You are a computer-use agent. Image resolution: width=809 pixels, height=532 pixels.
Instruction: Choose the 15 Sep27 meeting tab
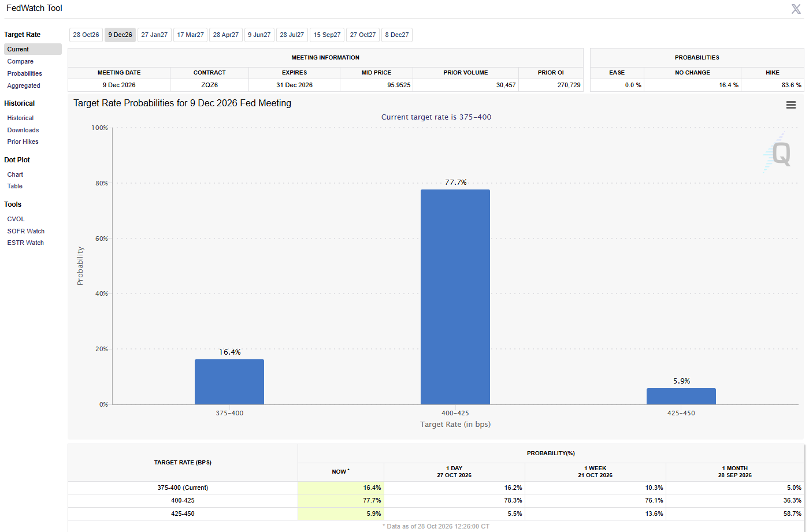coord(327,35)
